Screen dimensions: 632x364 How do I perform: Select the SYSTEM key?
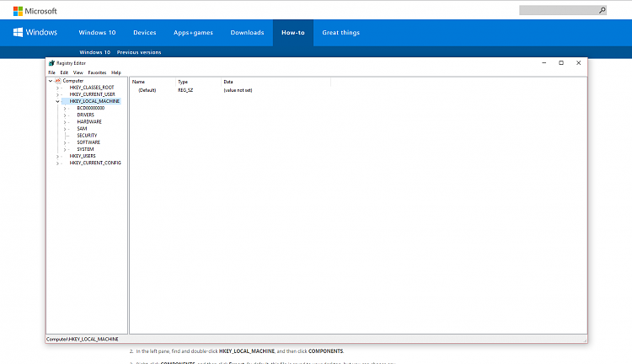pos(85,149)
